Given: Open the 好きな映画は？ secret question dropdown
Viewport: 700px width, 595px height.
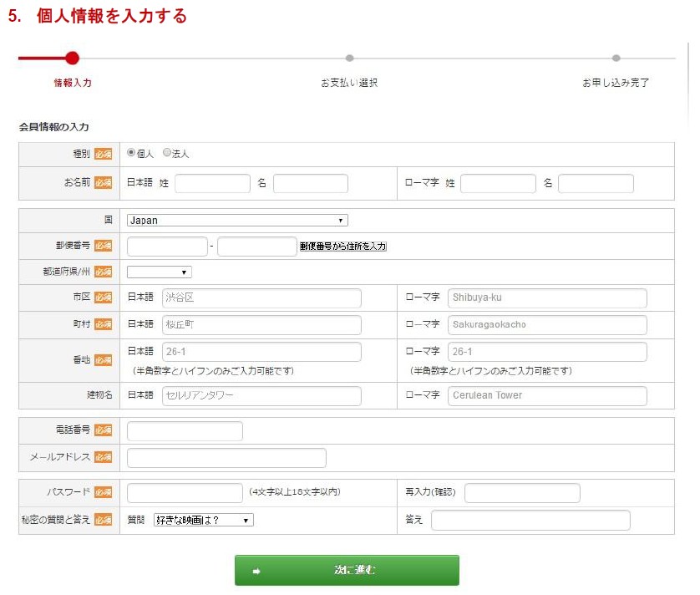Looking at the screenshot, I should pos(204,520).
